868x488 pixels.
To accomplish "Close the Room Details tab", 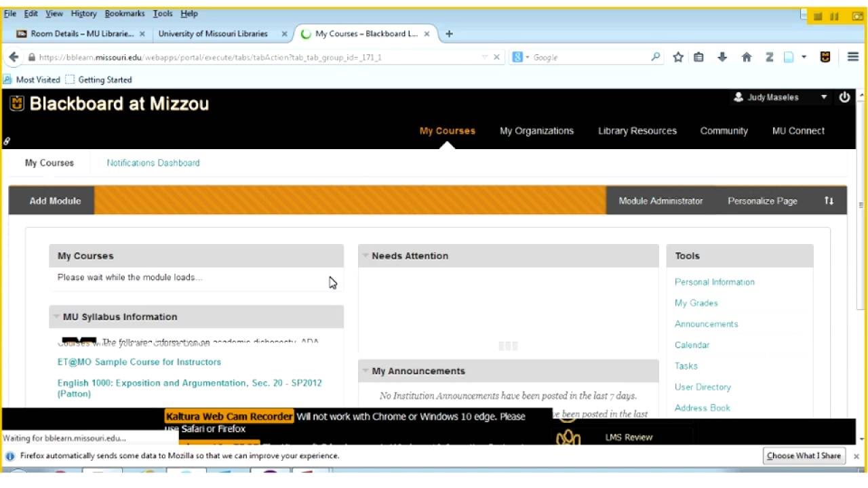I will tap(142, 34).
